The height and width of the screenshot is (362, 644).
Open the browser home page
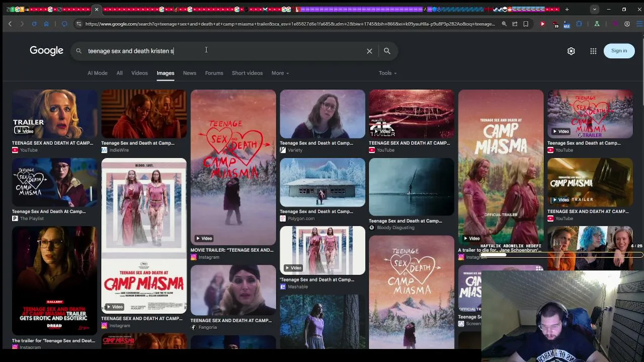pos(46,24)
